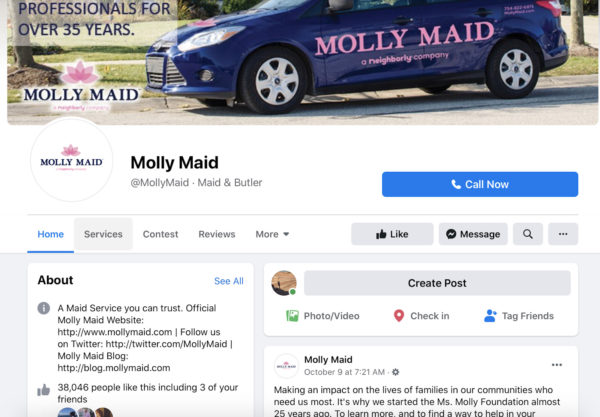
Task: Open the page's three-dot options button
Action: coord(563,234)
